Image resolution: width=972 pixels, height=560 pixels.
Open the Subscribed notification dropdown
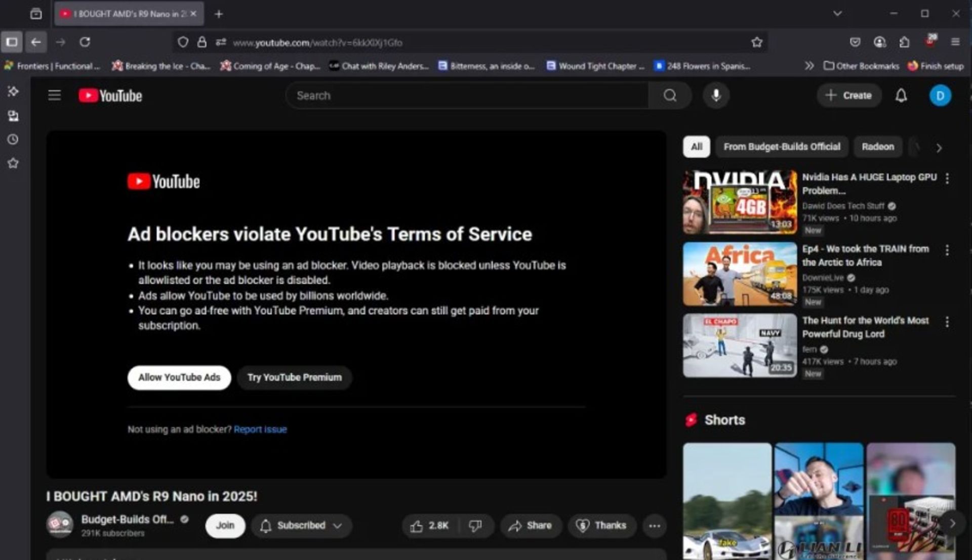(x=302, y=526)
